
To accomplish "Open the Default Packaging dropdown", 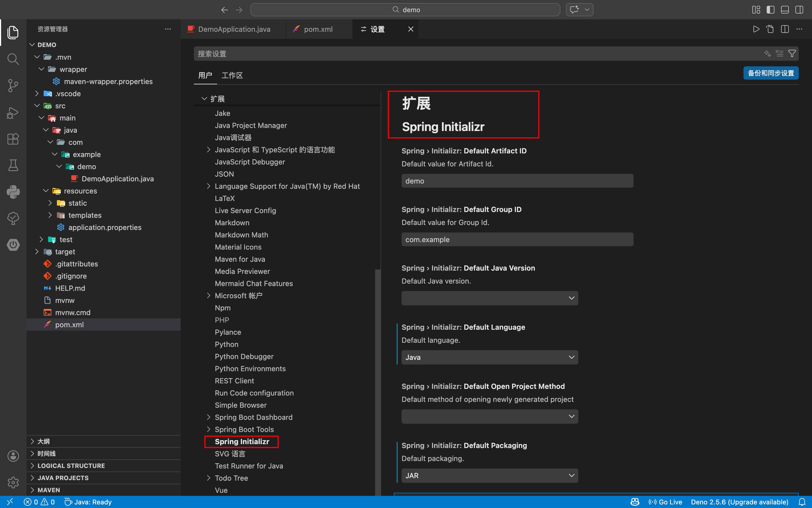I will pyautogui.click(x=490, y=476).
